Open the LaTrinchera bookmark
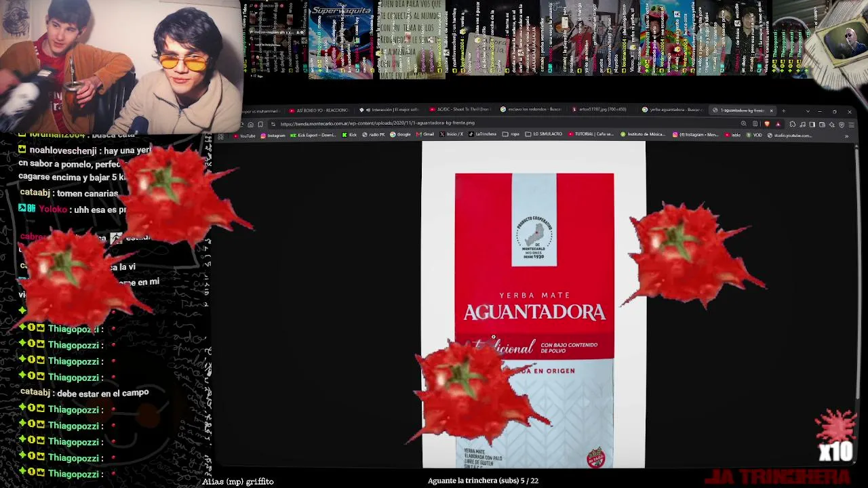Image resolution: width=868 pixels, height=488 pixels. tap(484, 136)
